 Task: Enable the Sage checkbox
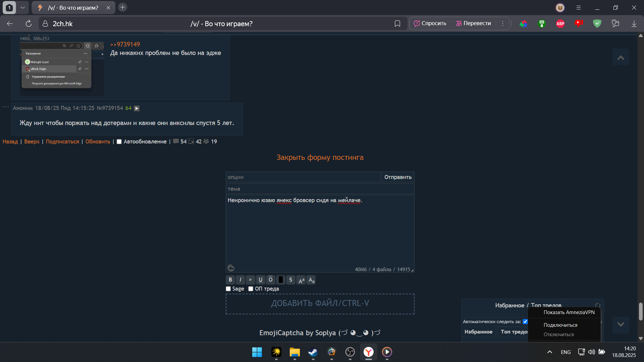pos(228,289)
